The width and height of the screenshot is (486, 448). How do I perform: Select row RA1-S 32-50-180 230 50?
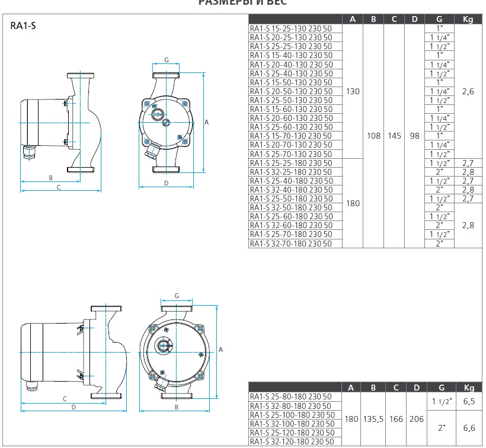(x=295, y=207)
